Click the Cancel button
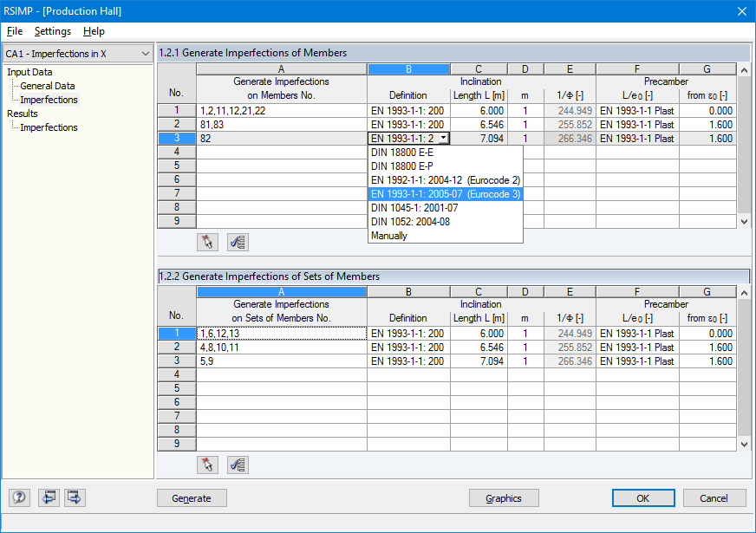756x533 pixels. click(x=714, y=497)
